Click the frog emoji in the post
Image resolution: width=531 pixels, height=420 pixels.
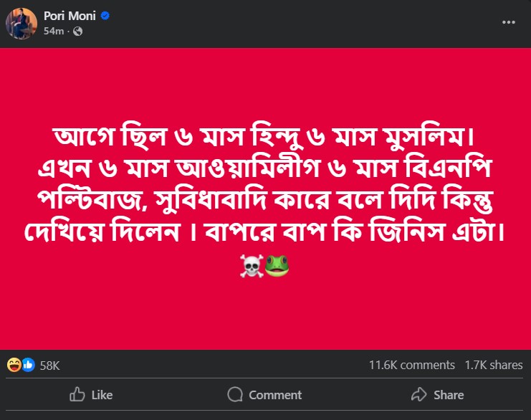277,267
